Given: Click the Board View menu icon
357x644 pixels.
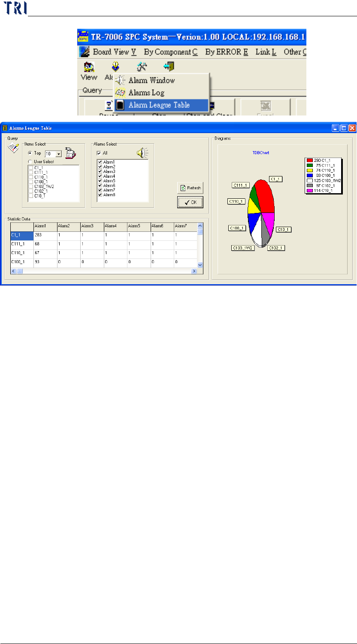Looking at the screenshot, I should 85,52.
